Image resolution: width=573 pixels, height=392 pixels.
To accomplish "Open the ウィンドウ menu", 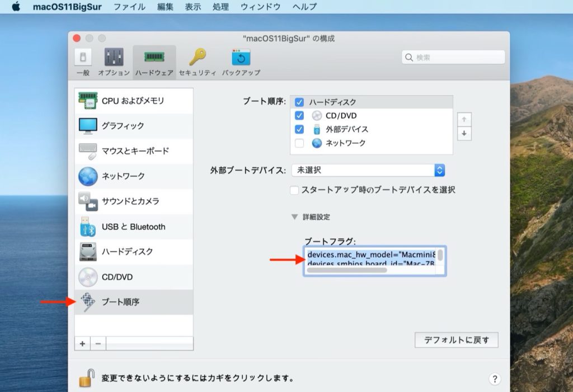I will [x=261, y=7].
